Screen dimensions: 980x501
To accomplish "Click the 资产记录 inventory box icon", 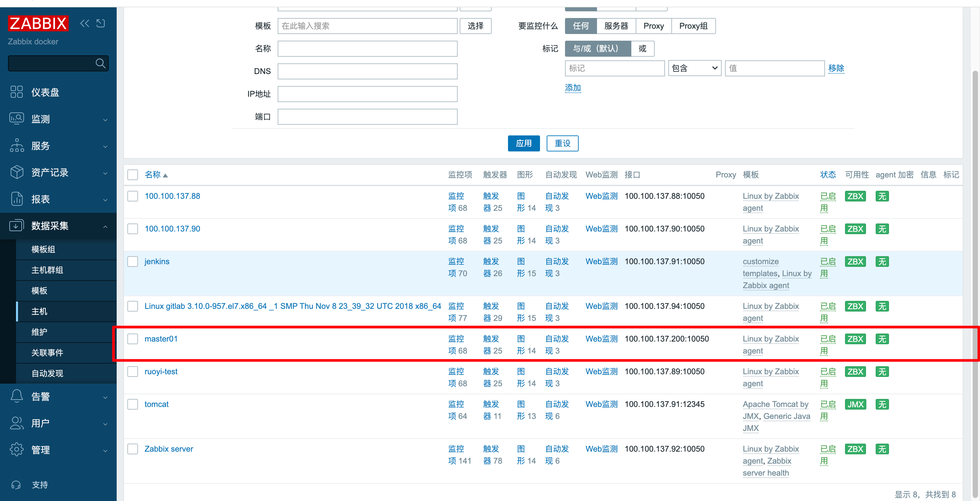I will (x=17, y=172).
